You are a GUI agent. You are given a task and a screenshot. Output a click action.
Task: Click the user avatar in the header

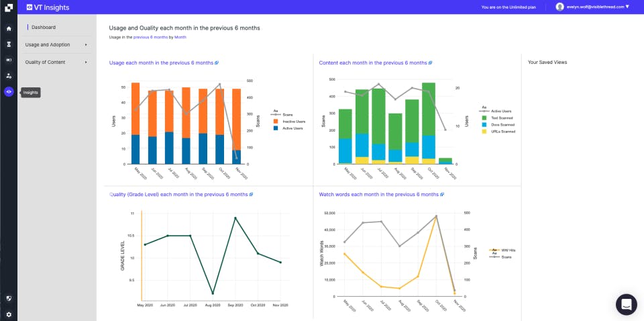pyautogui.click(x=559, y=7)
